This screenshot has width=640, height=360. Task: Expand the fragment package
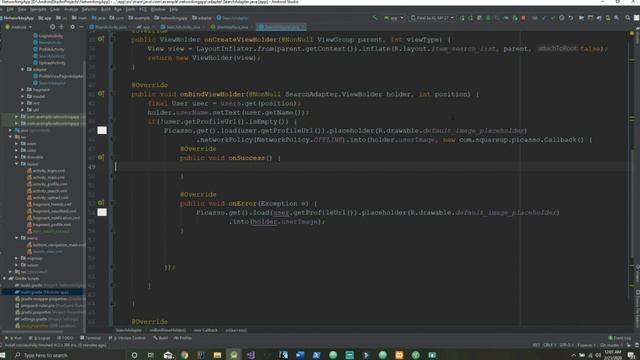[23, 89]
